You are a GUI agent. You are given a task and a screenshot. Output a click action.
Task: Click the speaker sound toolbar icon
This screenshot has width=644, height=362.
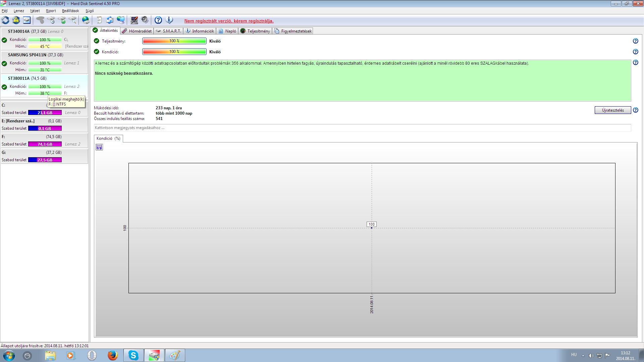[x=145, y=20]
